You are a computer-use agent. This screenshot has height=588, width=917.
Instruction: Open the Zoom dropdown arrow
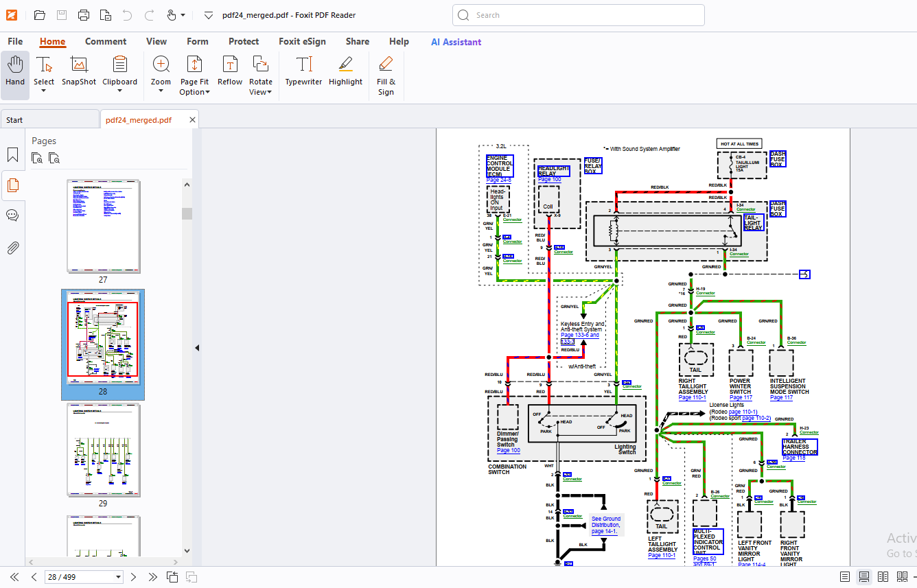click(161, 91)
